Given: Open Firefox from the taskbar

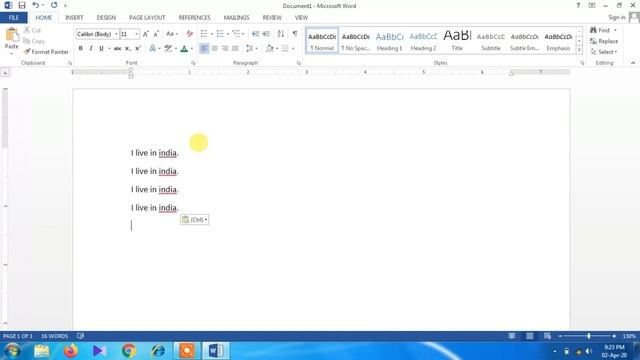Looking at the screenshot, I should click(71, 351).
